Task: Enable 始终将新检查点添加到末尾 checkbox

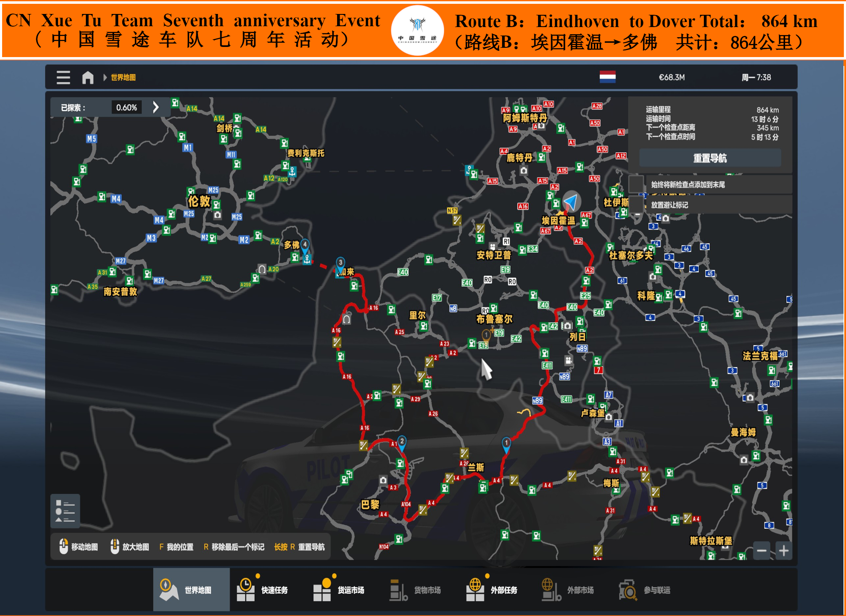Action: [636, 184]
